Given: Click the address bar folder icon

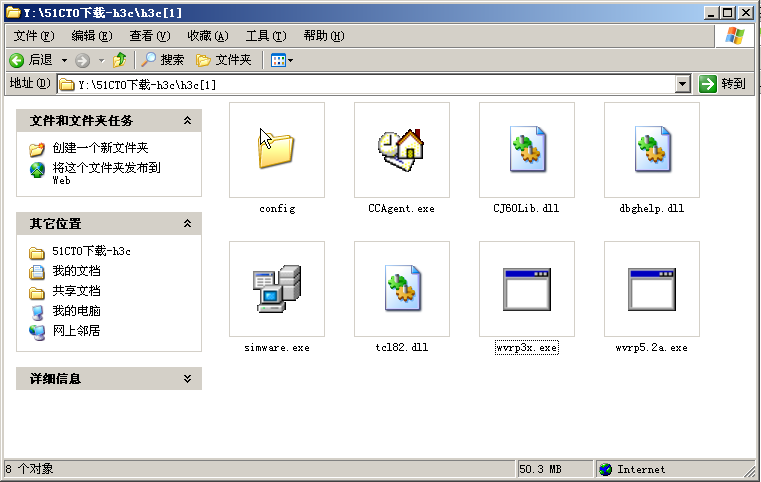Looking at the screenshot, I should [x=67, y=84].
